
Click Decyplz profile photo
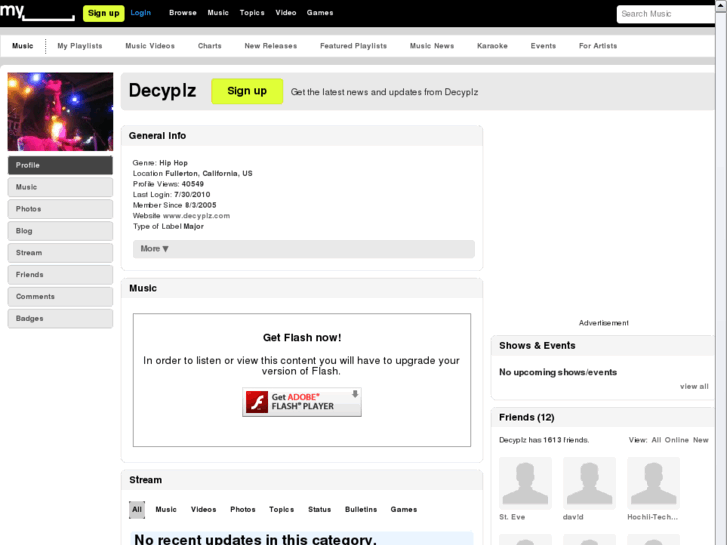[x=60, y=111]
